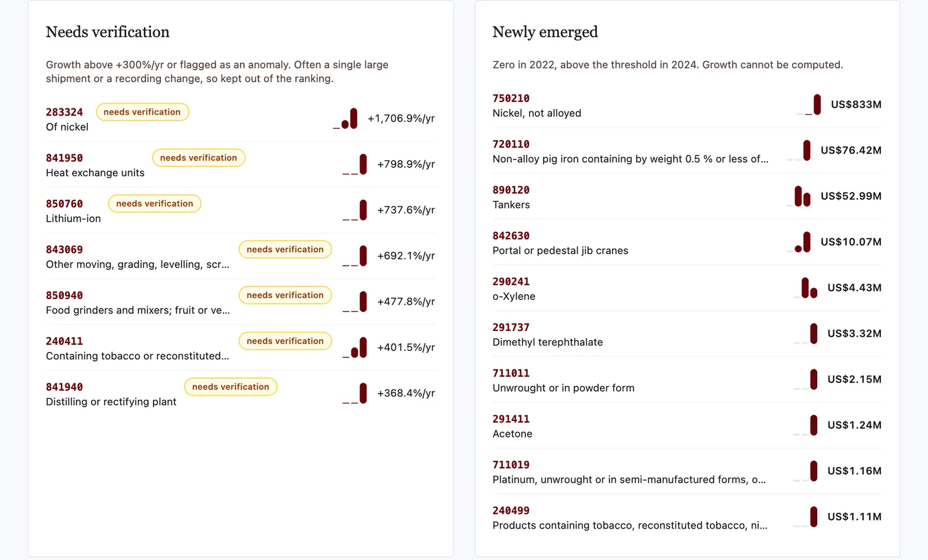
Task: Open product code 283324 link
Action: pos(64,112)
